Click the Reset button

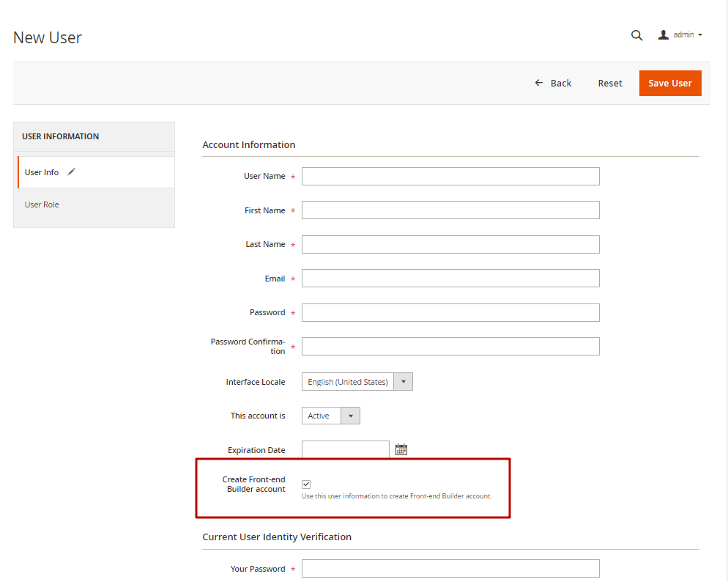coord(609,84)
